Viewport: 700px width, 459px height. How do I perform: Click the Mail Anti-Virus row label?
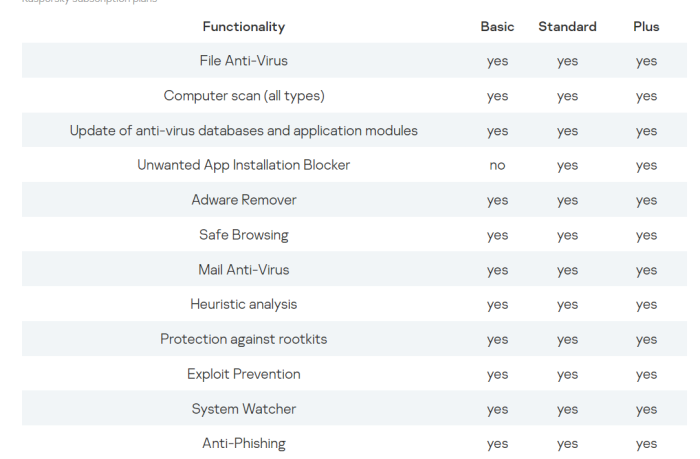[x=243, y=270]
